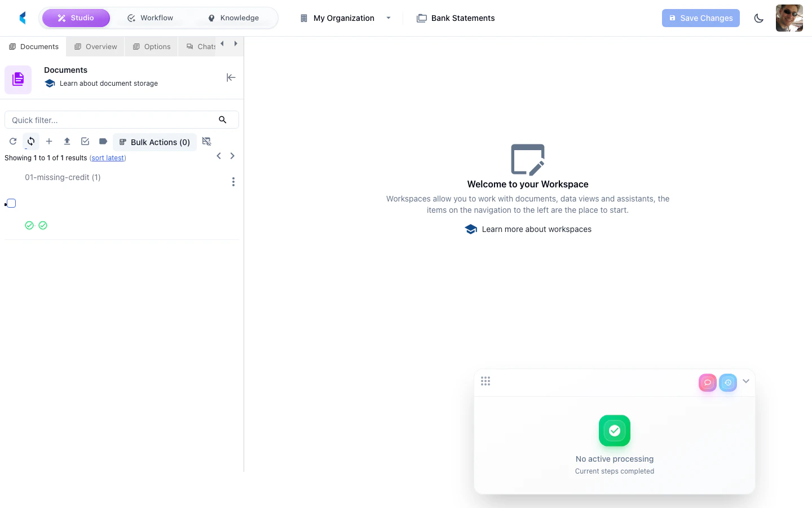The image size is (812, 508).
Task: Tick the checkbox next to the document entry
Action: click(11, 203)
